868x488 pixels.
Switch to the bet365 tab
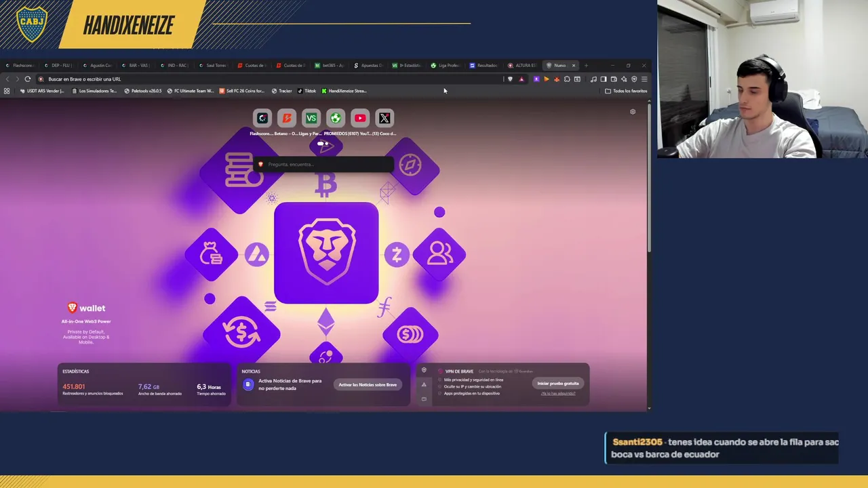tap(330, 66)
